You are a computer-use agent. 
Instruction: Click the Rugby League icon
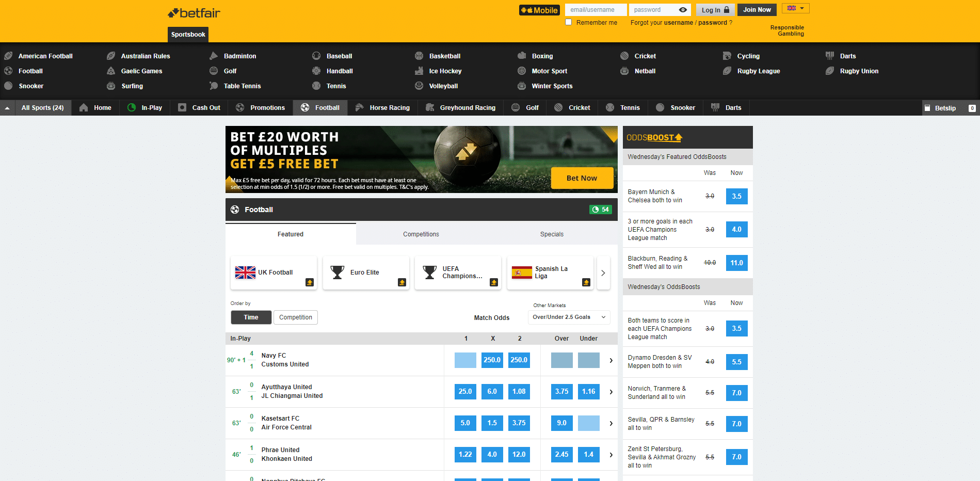[727, 71]
